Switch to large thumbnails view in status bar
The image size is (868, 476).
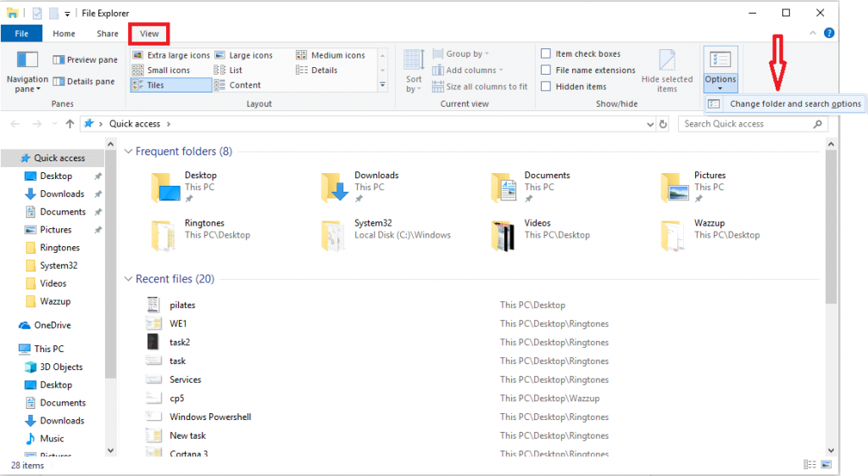(826, 464)
